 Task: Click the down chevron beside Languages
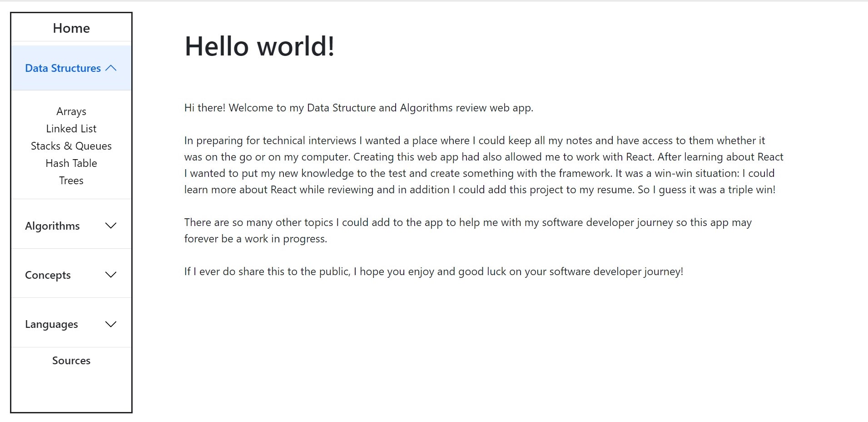[x=111, y=324]
